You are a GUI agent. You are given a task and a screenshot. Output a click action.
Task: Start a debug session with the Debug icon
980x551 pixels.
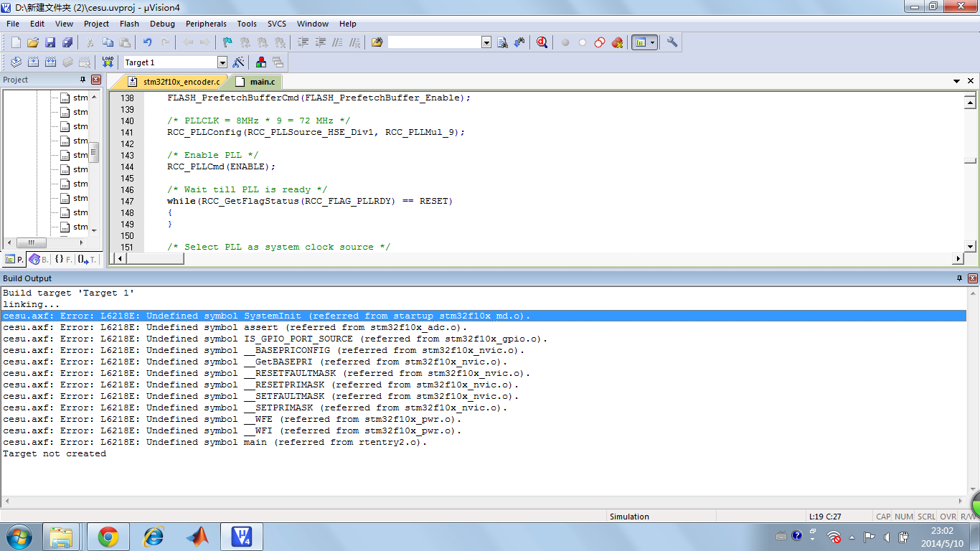click(x=542, y=42)
